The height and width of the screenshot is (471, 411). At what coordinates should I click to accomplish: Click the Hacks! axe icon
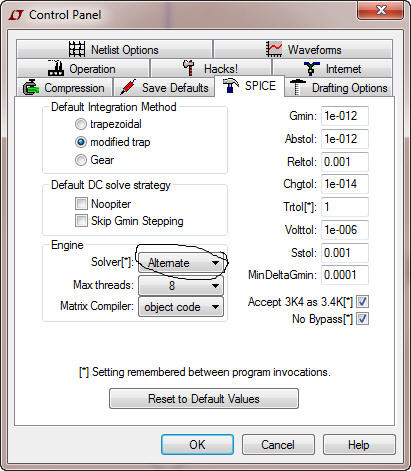(x=189, y=68)
